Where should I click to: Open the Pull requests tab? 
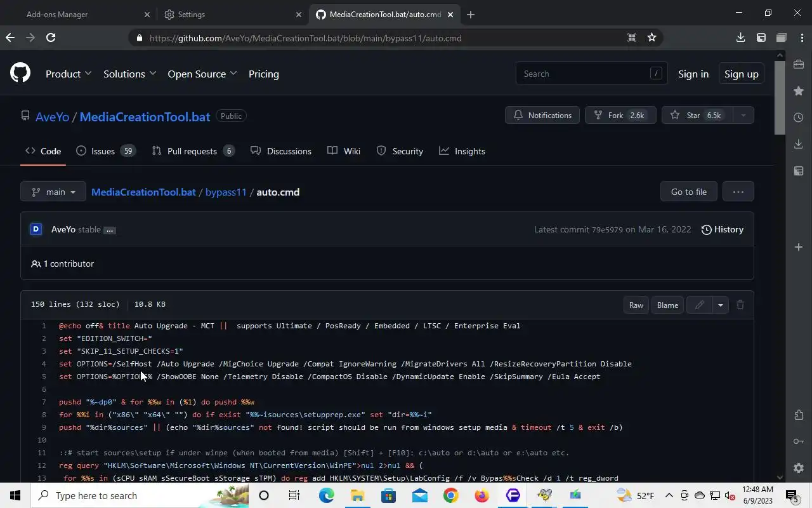tap(193, 151)
